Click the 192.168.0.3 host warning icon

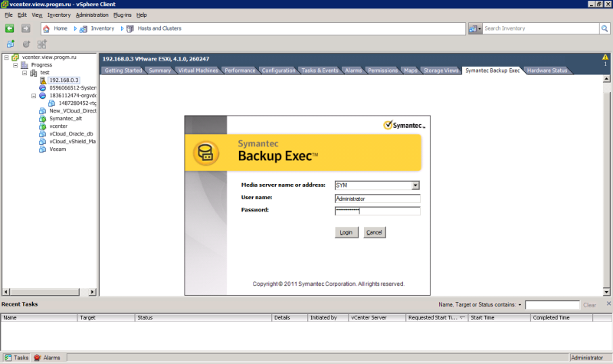43,80
